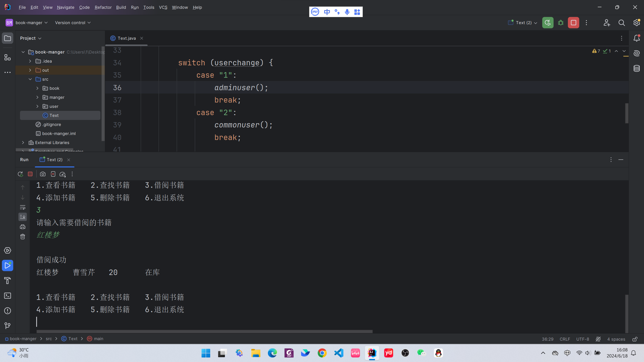
Task: Open the Problems tool window
Action: click(8, 311)
